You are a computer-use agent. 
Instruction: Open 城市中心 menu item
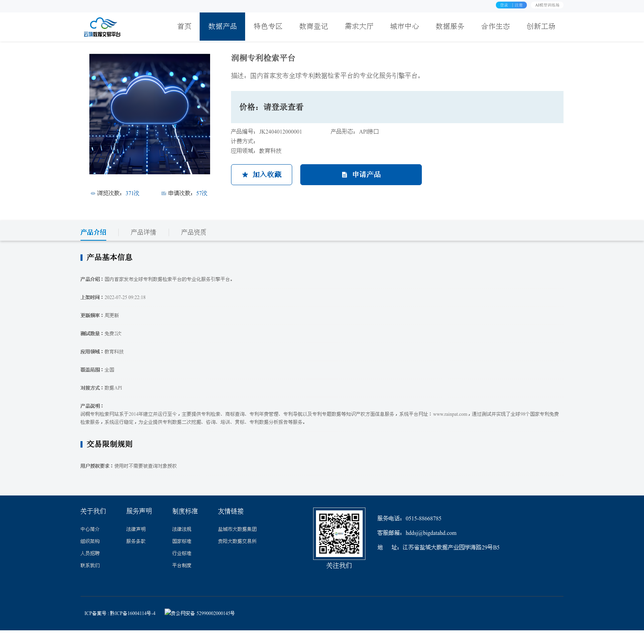405,27
